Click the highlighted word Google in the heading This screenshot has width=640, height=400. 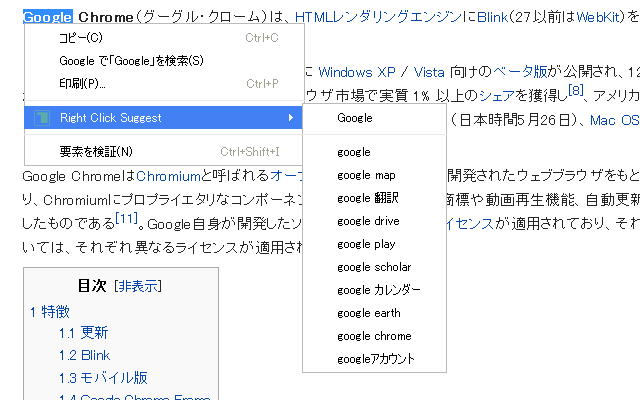48,17
